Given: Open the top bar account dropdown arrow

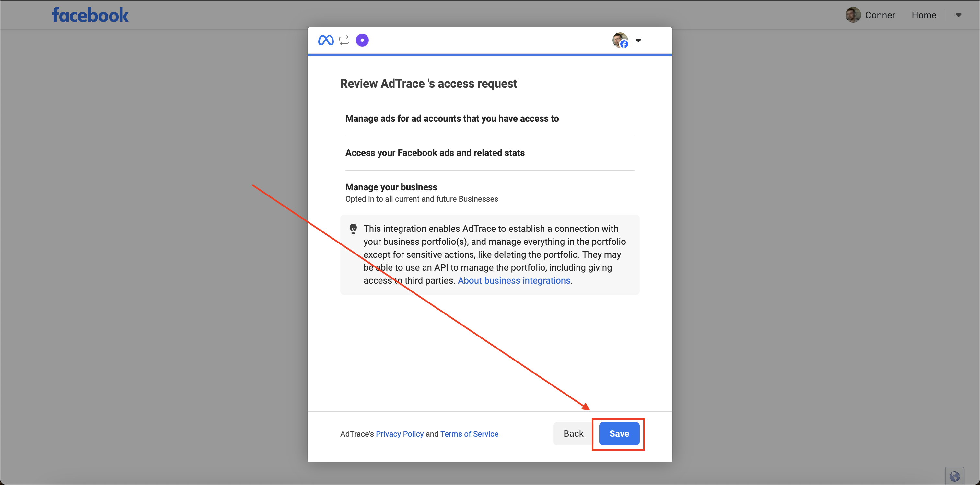Looking at the screenshot, I should click(x=958, y=15).
